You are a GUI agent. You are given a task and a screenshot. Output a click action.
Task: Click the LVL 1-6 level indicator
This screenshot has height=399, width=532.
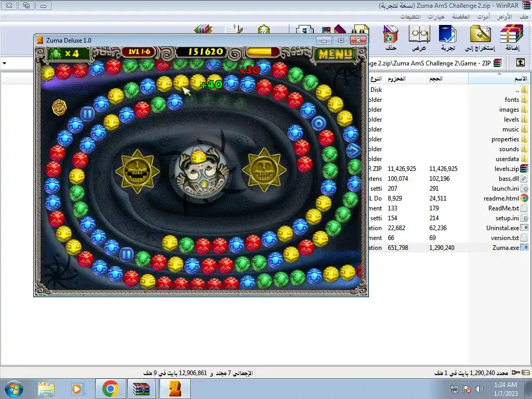click(x=139, y=52)
